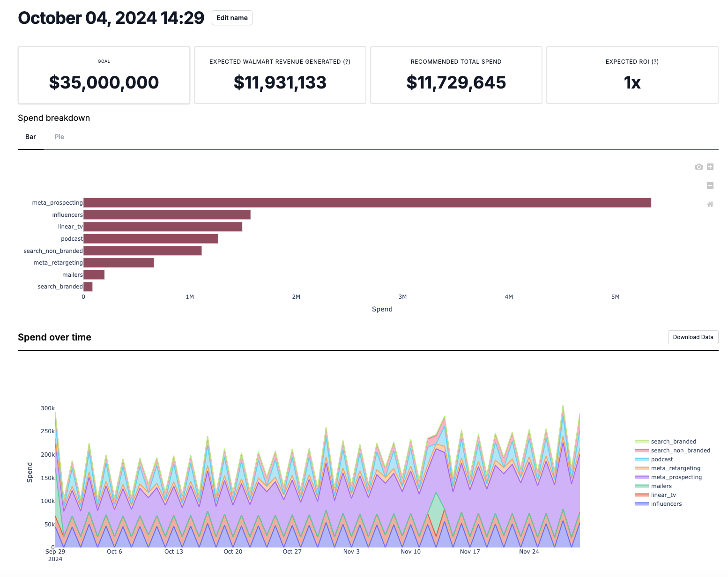Screen dimensions: 728x577
Task: Hide influencers series in legend
Action: click(666, 504)
